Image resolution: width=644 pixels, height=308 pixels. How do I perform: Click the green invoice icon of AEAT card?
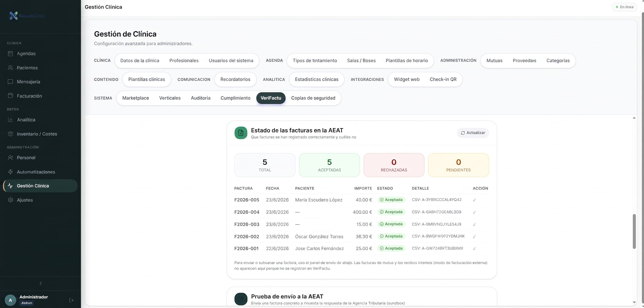[241, 133]
